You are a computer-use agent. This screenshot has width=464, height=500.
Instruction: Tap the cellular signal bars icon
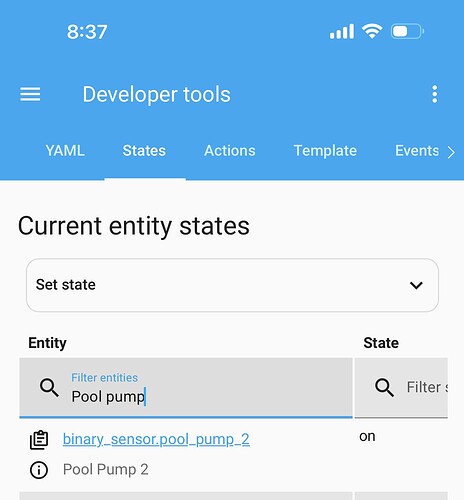(342, 32)
